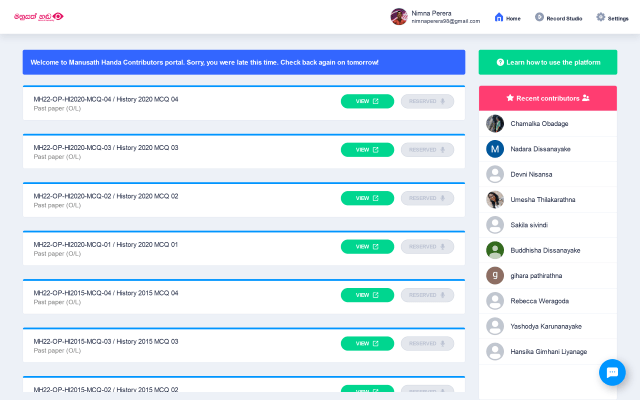
Task: Click Chamalka Obadage's avatar picture
Action: pos(495,123)
